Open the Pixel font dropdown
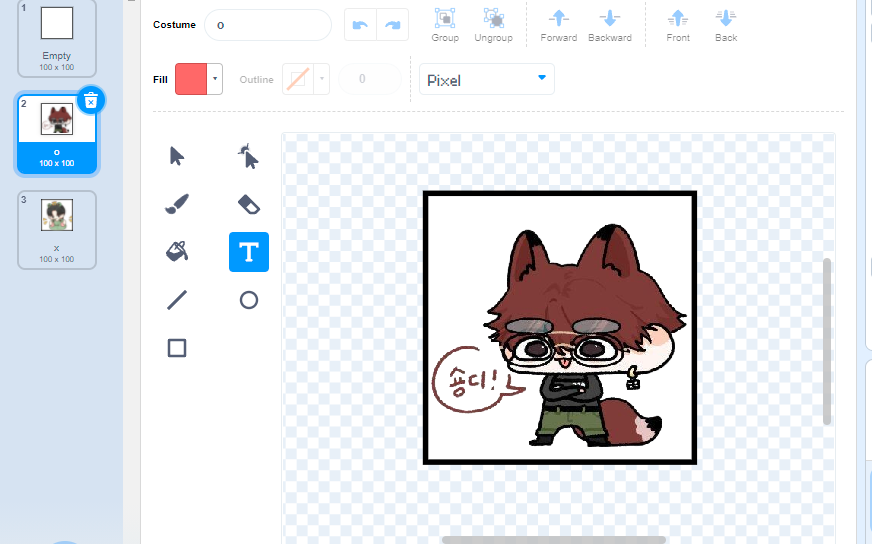Image resolution: width=872 pixels, height=544 pixels. [x=487, y=80]
